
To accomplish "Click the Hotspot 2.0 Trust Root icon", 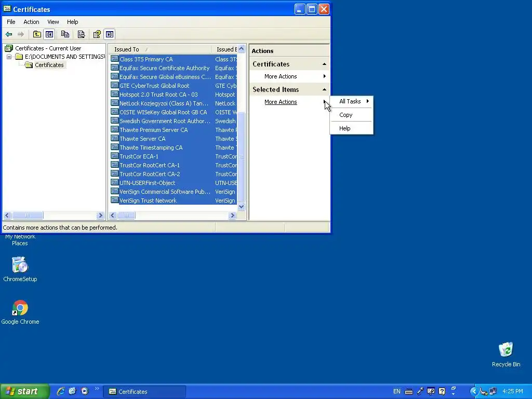I will coord(115,94).
